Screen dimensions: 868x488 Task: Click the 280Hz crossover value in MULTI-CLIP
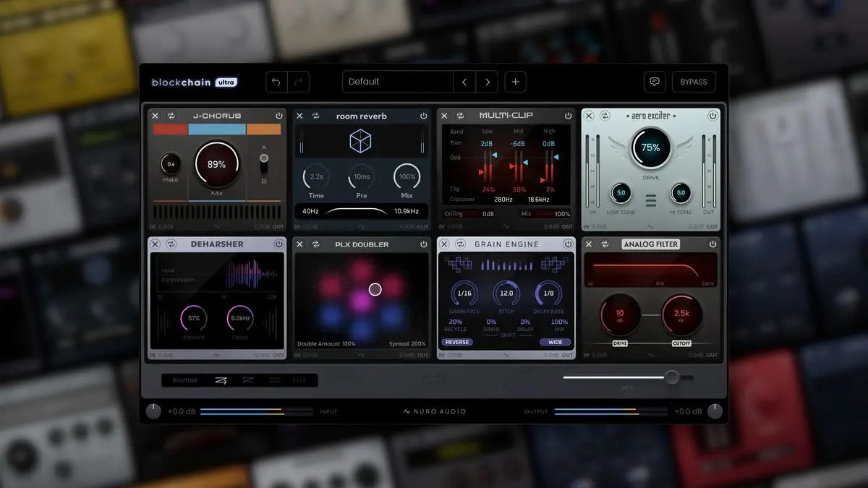point(503,200)
